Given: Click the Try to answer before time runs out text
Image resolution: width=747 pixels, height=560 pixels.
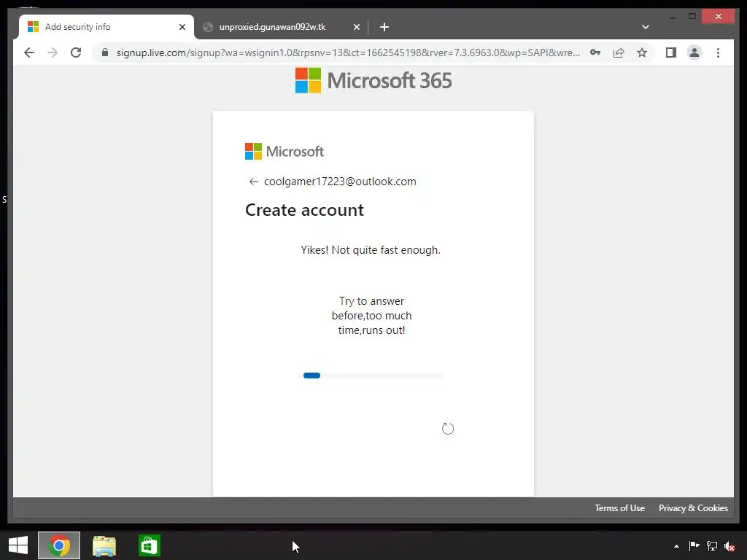Looking at the screenshot, I should point(371,315).
